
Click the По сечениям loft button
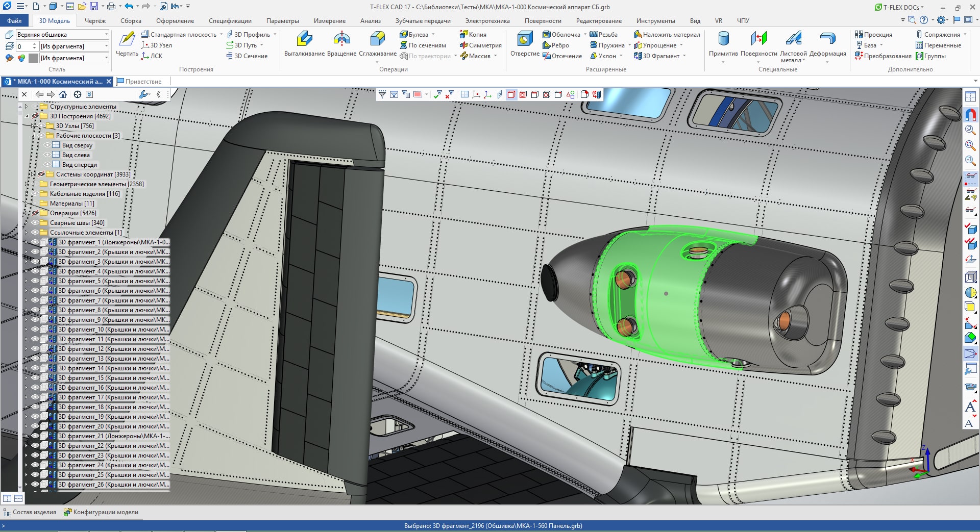[x=423, y=45]
